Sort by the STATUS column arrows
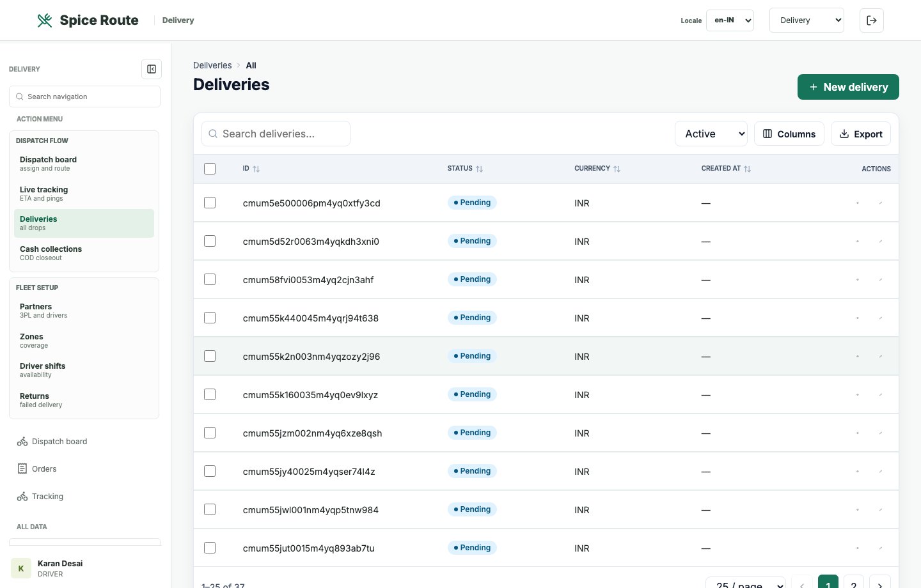This screenshot has height=588, width=921. click(x=480, y=169)
